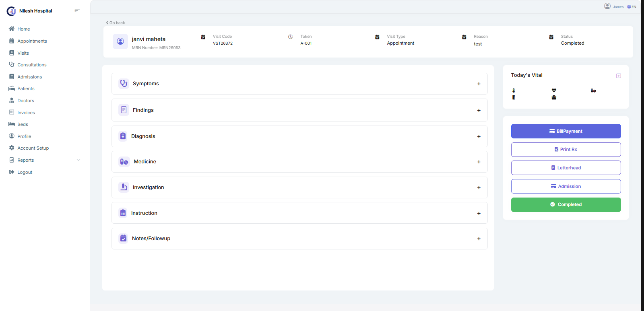
Task: Click the Reports chart icon in sidebar
Action: (12, 160)
